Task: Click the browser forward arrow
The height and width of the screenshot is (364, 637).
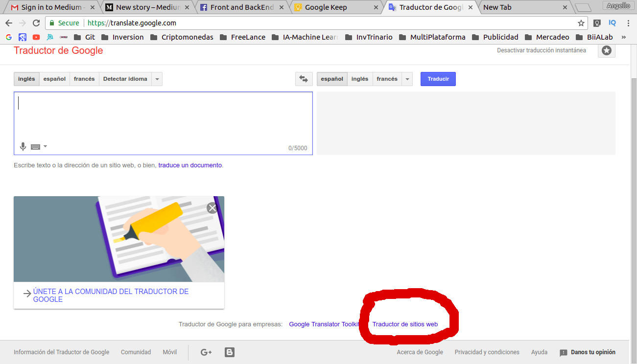Action: click(x=23, y=23)
